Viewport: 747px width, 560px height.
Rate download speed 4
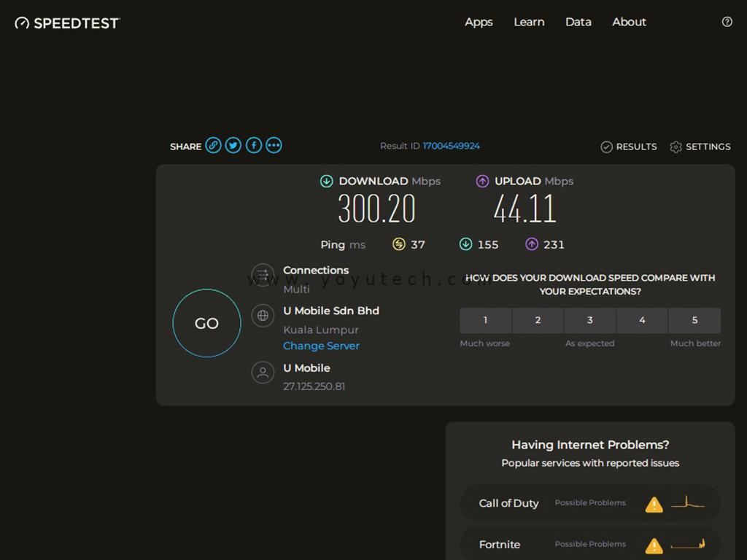(x=642, y=320)
